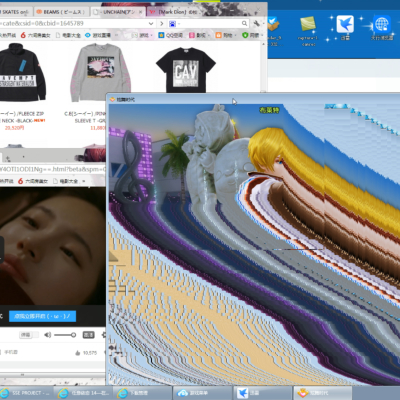This screenshot has height=400, width=400.
Task: Open the blue eye live-stream bookmark
Action: pos(97,35)
